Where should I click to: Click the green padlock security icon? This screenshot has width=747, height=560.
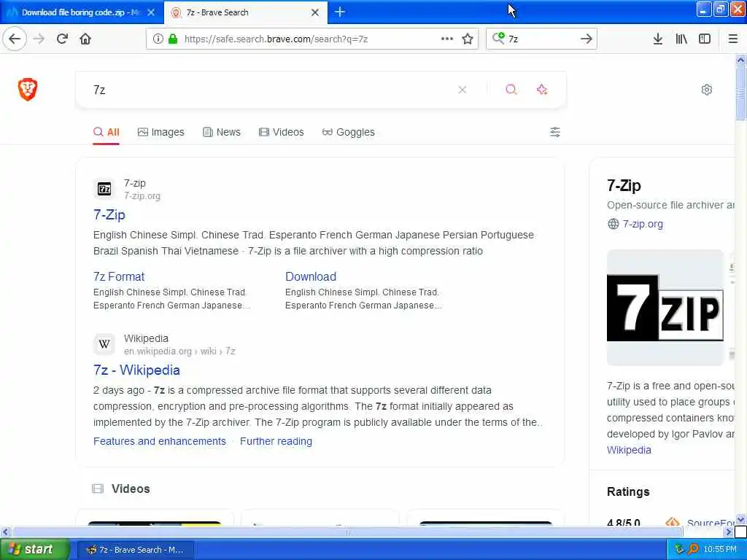tap(173, 39)
